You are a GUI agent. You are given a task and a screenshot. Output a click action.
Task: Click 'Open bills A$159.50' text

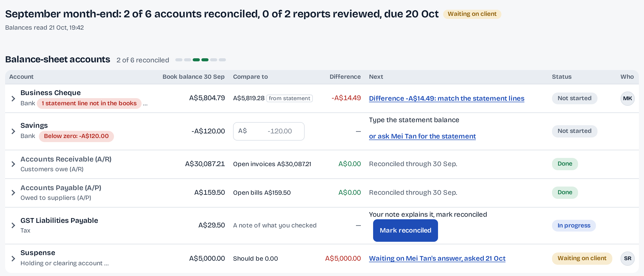pos(262,193)
